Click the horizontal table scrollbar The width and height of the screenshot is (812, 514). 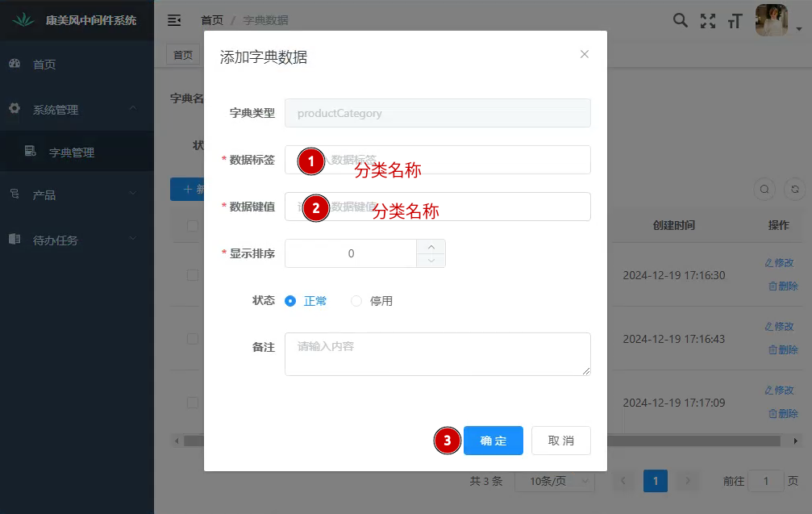coord(484,441)
